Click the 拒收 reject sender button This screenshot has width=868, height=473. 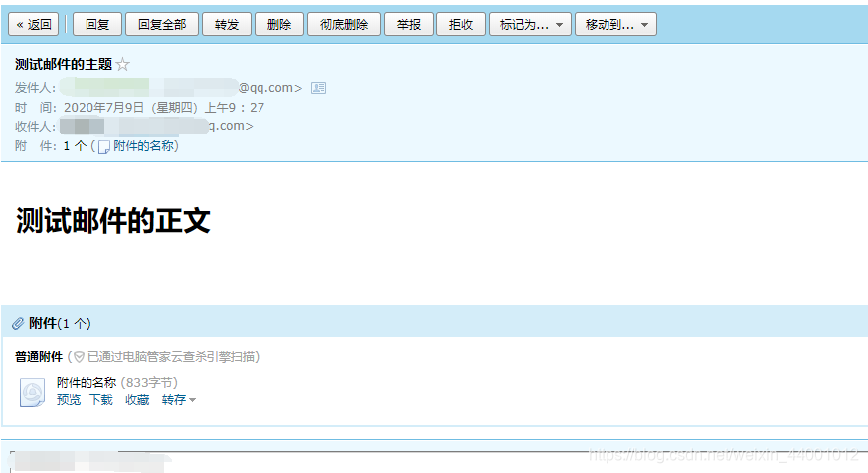point(461,24)
